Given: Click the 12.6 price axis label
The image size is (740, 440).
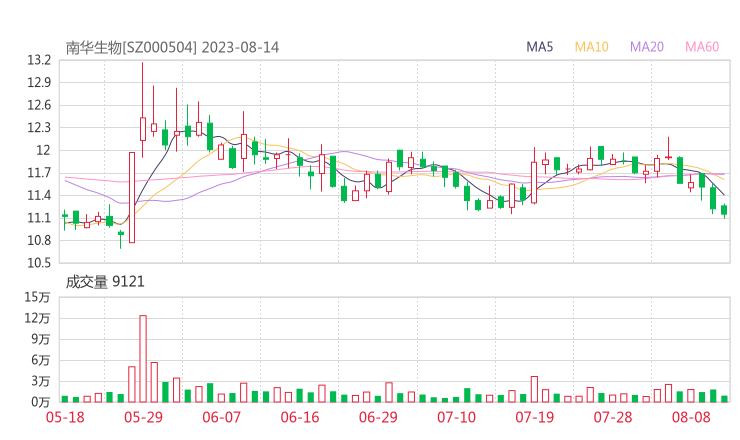Looking at the screenshot, I should point(39,105).
